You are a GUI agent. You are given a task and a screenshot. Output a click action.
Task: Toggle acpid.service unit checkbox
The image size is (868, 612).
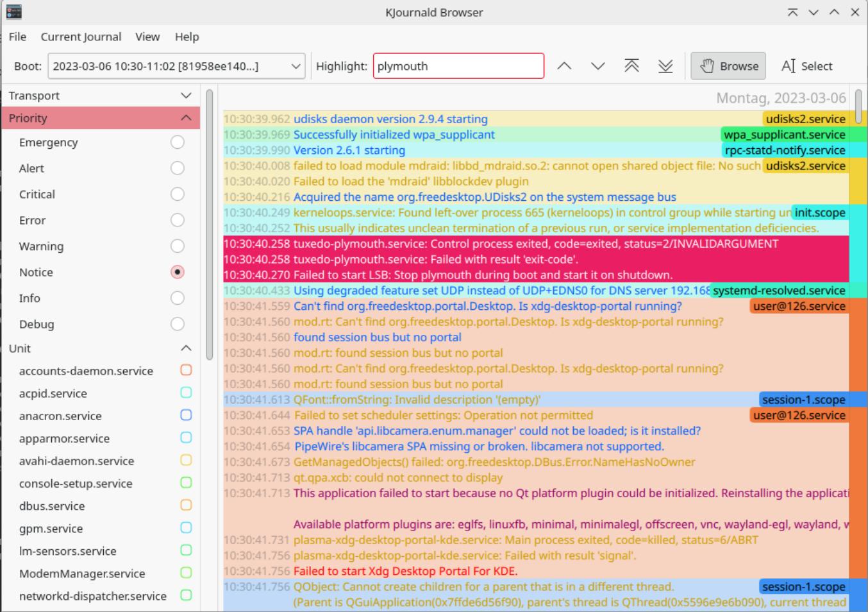click(x=186, y=393)
